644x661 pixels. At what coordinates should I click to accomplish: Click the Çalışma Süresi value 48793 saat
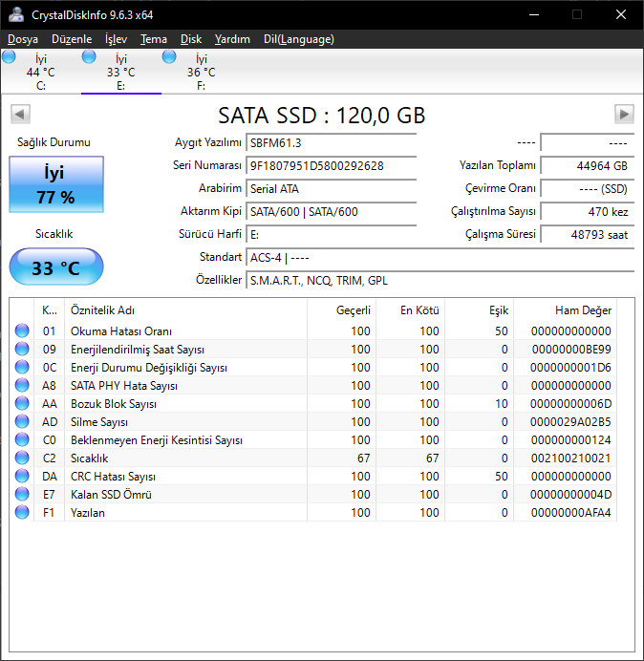[x=587, y=234]
